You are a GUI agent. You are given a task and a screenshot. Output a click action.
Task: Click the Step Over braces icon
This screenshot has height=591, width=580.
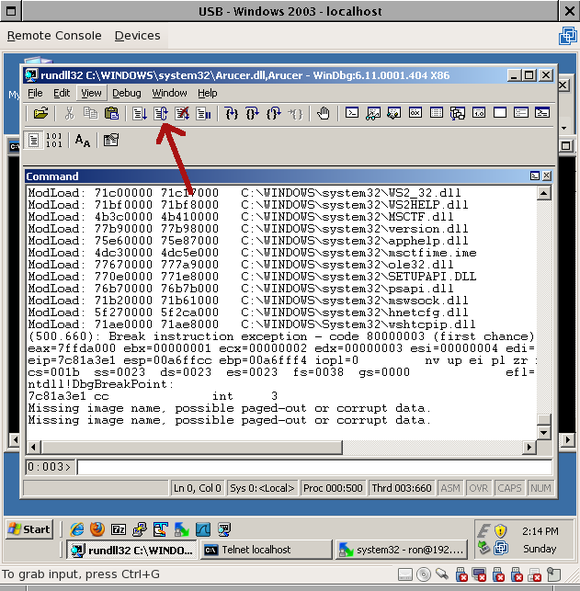coord(252,113)
